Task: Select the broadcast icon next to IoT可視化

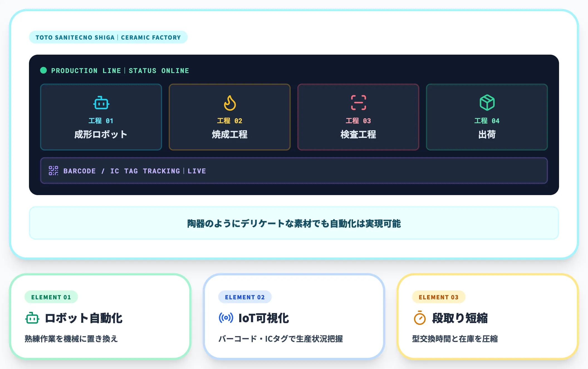Action: (x=225, y=318)
